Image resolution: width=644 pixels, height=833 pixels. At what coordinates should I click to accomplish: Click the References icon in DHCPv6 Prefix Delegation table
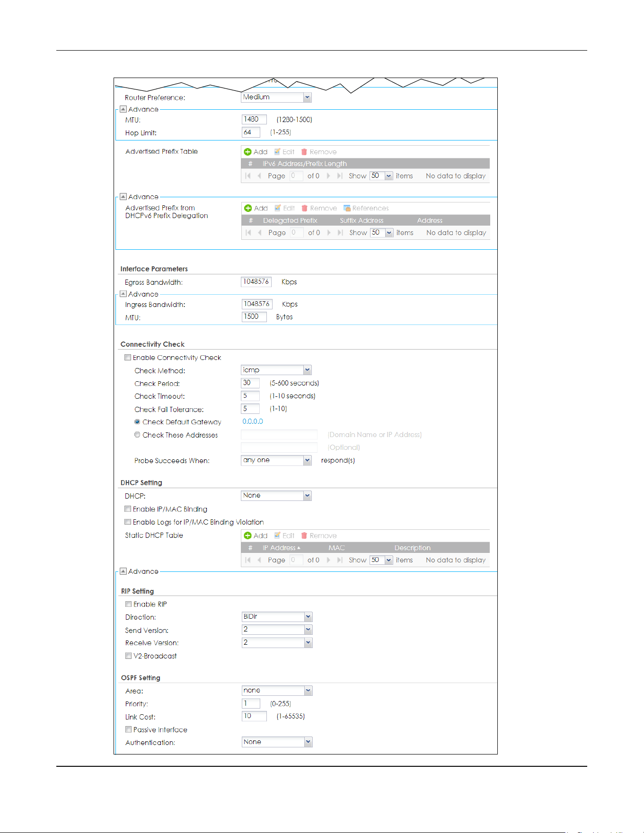pos(347,208)
